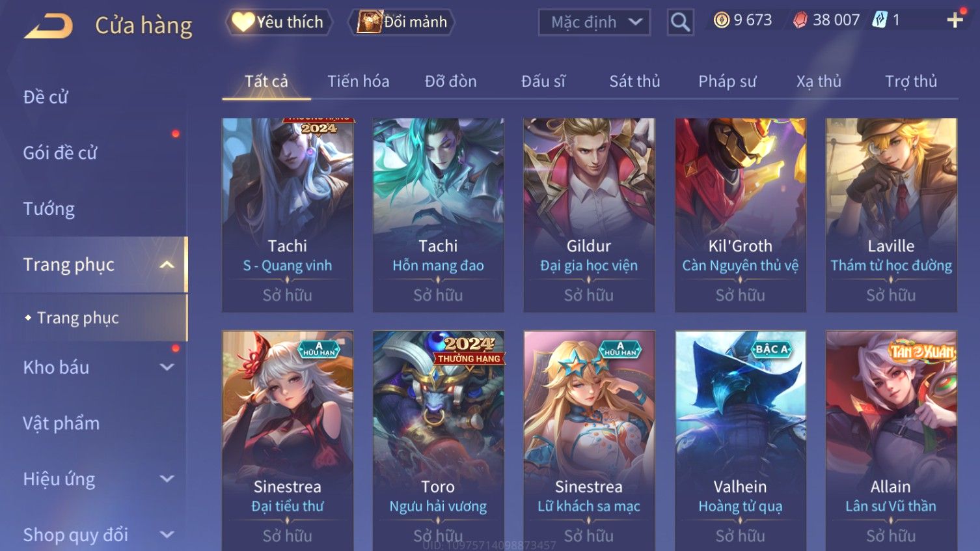This screenshot has width=980, height=551.
Task: Select the Sát thủ tab
Action: point(634,81)
